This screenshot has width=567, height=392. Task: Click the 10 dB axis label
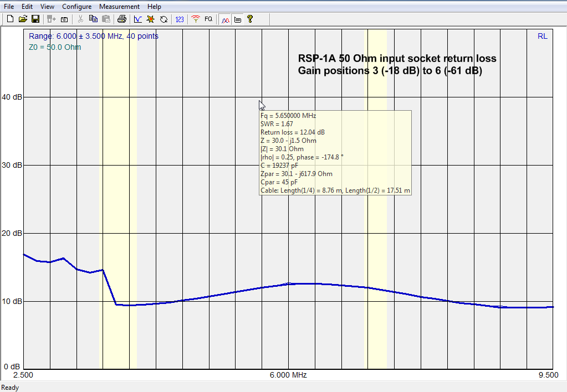tap(12, 301)
